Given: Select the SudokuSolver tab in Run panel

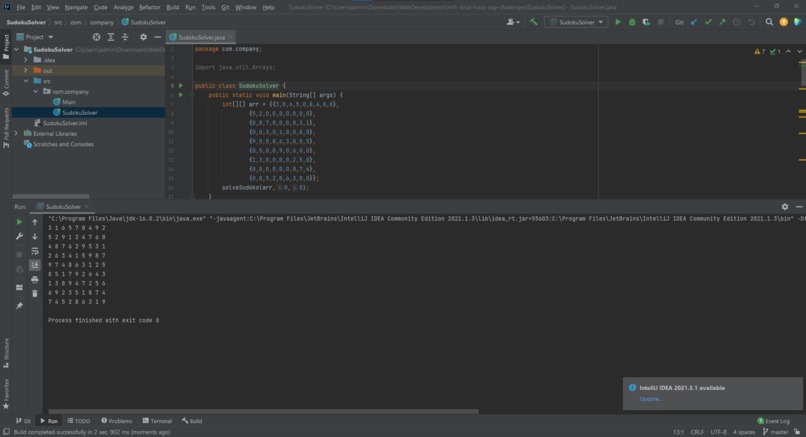Looking at the screenshot, I should tap(63, 207).
